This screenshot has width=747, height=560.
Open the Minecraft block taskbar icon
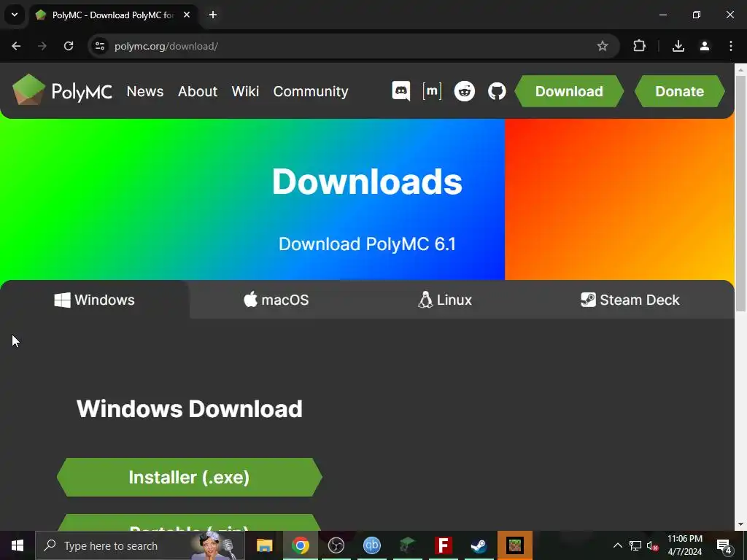[515, 545]
